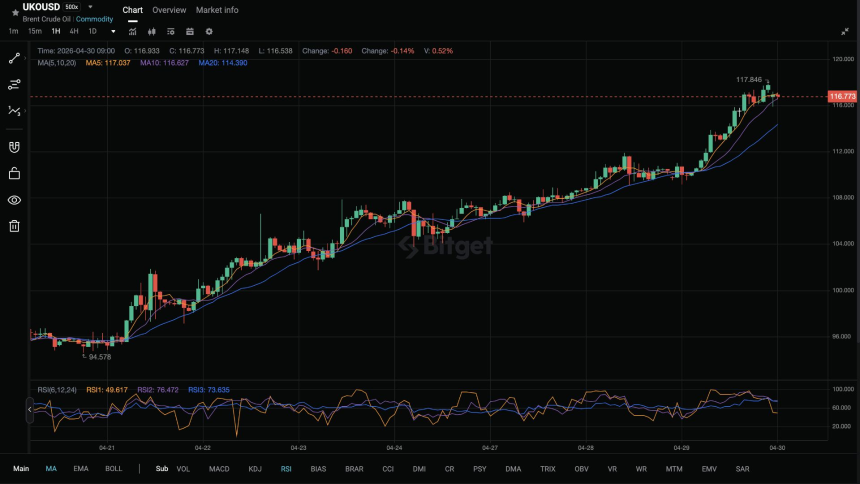This screenshot has width=860, height=484.
Task: Open the calendar date icon
Action: tap(190, 32)
